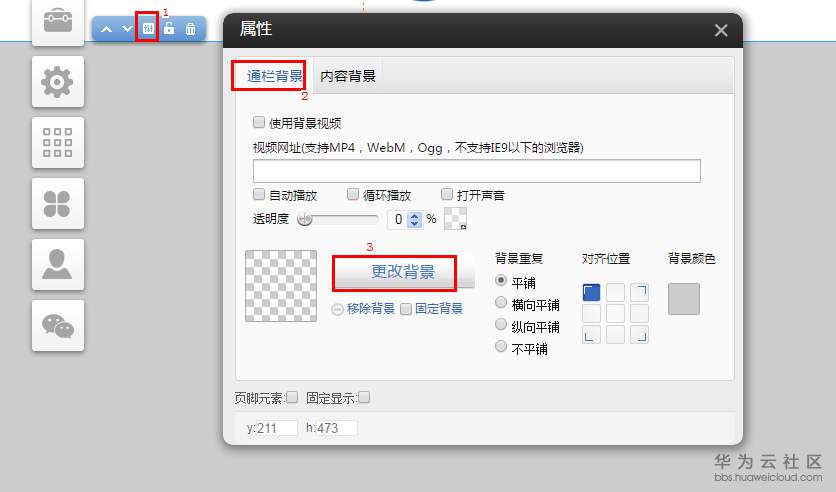
Task: Tick the 固定背景 checkbox
Action: pyautogui.click(x=406, y=309)
